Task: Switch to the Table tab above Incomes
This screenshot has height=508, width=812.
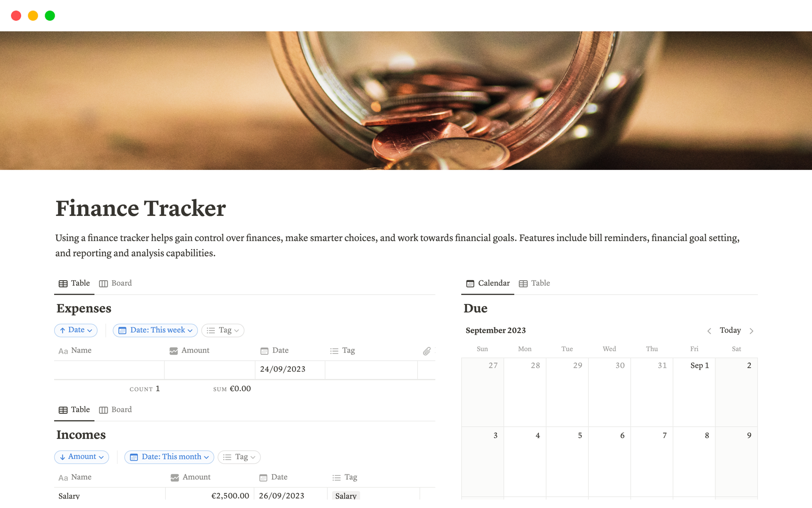Action: point(80,409)
